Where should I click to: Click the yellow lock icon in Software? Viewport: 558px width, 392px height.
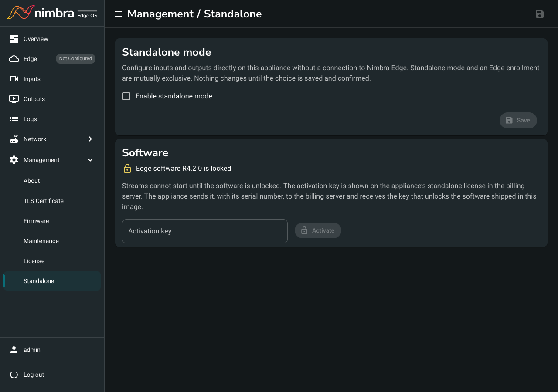(127, 168)
